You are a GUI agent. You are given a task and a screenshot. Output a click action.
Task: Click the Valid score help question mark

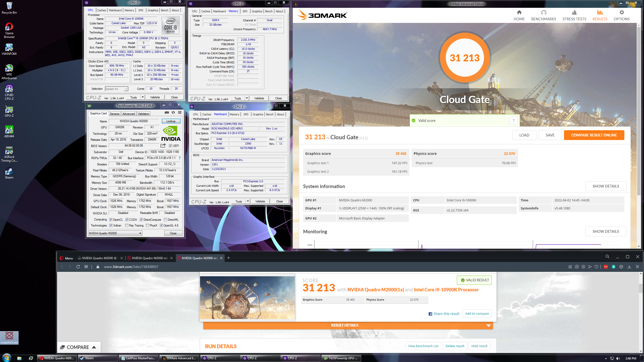514,120
